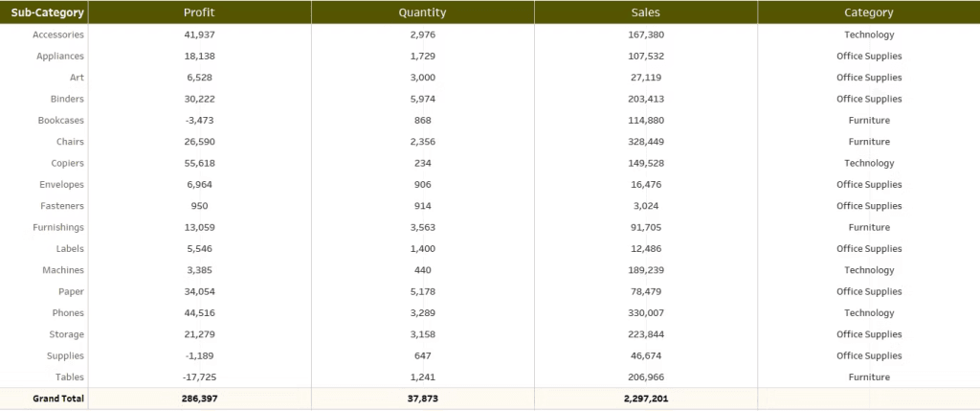Image resolution: width=980 pixels, height=411 pixels.
Task: Click the Bookcases profit value -3,473
Action: coord(199,121)
